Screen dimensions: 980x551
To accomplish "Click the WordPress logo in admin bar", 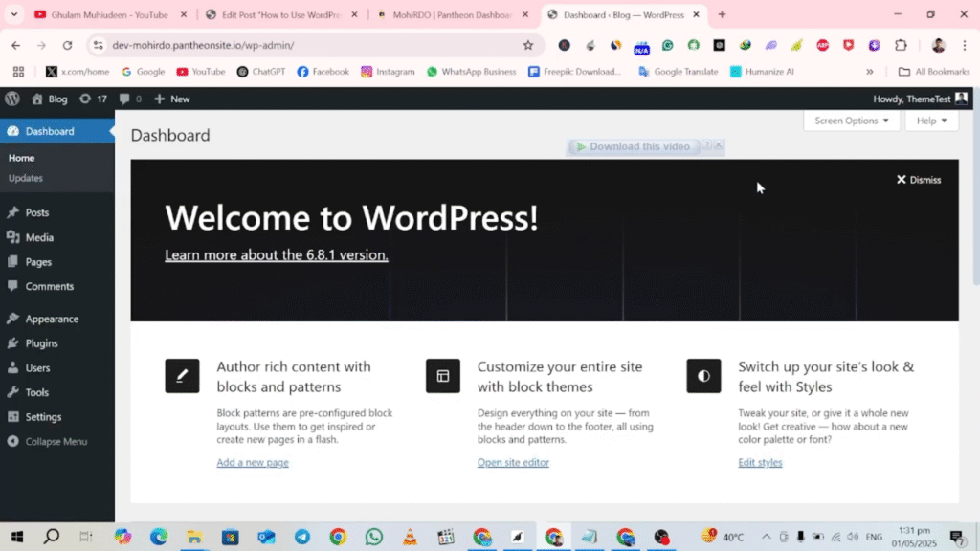I will pos(12,99).
